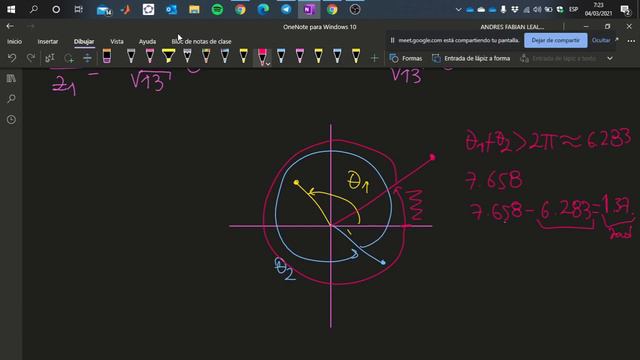Show the notebooks navigation pane
The width and height of the screenshot is (640, 360).
11,78
